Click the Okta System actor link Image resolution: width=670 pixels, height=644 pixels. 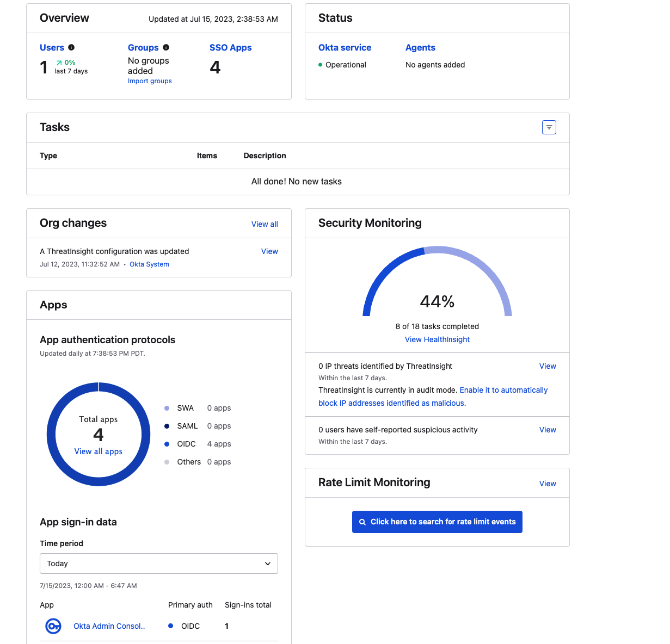coord(149,264)
